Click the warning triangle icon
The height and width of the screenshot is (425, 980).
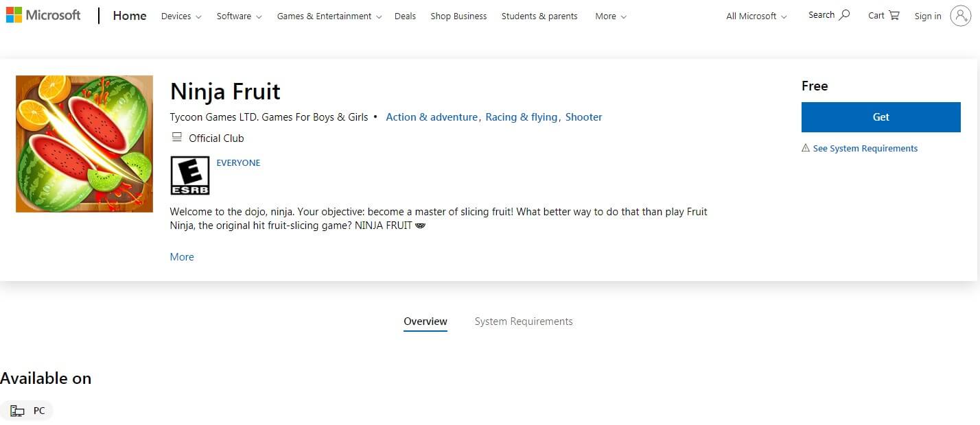(806, 148)
